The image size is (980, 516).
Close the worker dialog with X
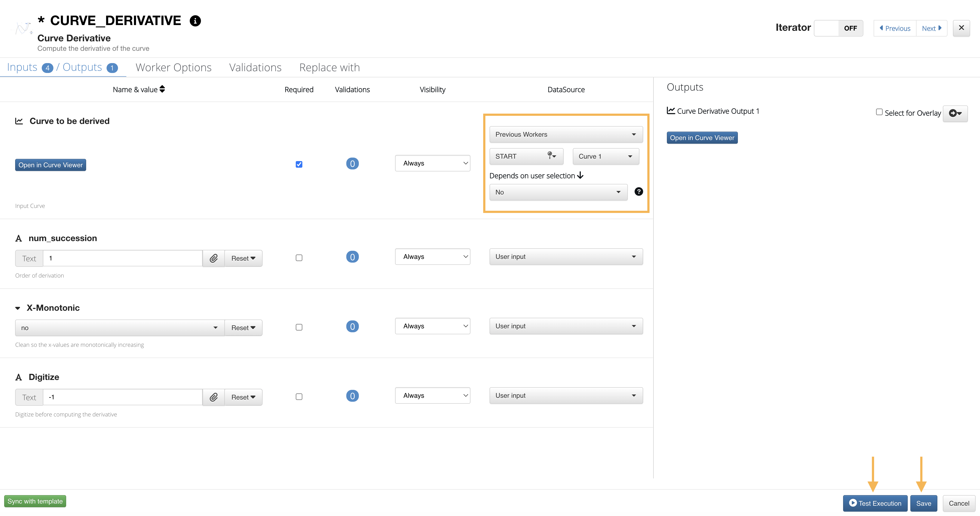(961, 28)
